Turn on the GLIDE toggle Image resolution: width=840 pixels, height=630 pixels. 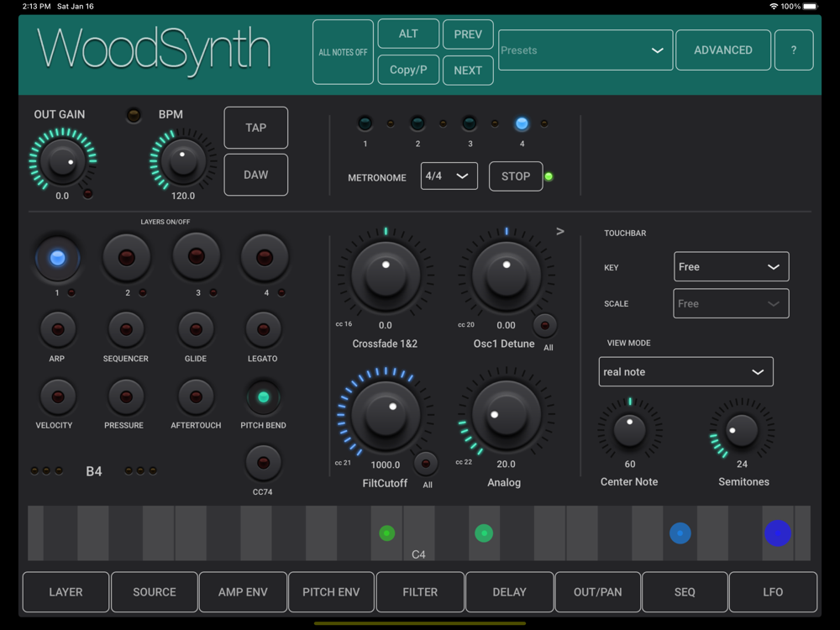[196, 329]
